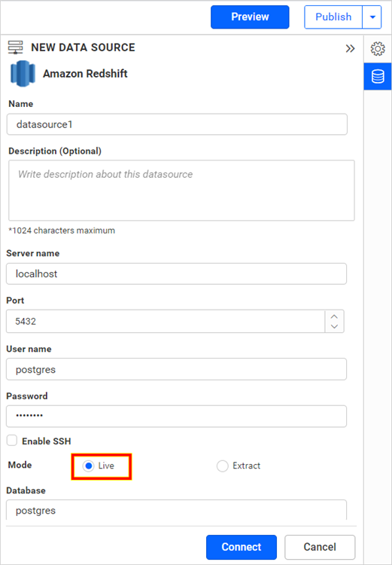This screenshot has height=565, width=392.
Task: Enable the SSH checkbox
Action: point(12,441)
